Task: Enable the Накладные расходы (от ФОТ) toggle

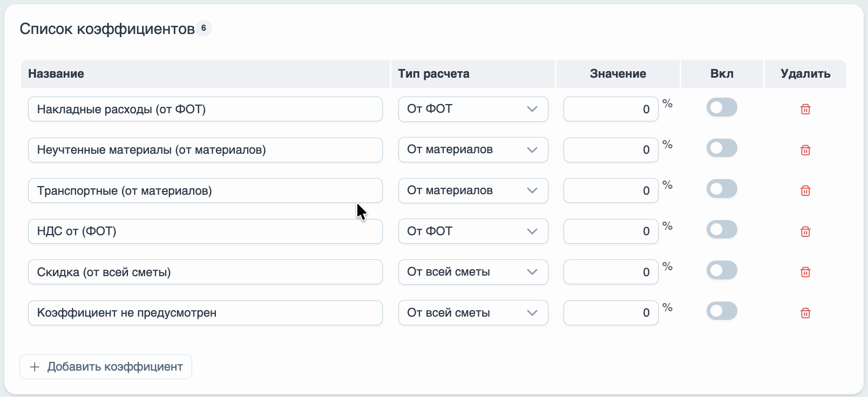Action: click(722, 107)
